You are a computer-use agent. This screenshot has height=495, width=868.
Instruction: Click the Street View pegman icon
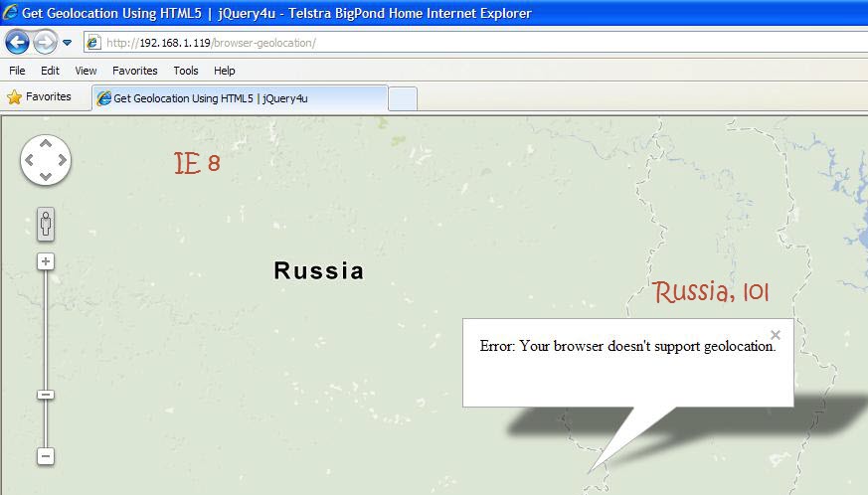click(x=46, y=225)
